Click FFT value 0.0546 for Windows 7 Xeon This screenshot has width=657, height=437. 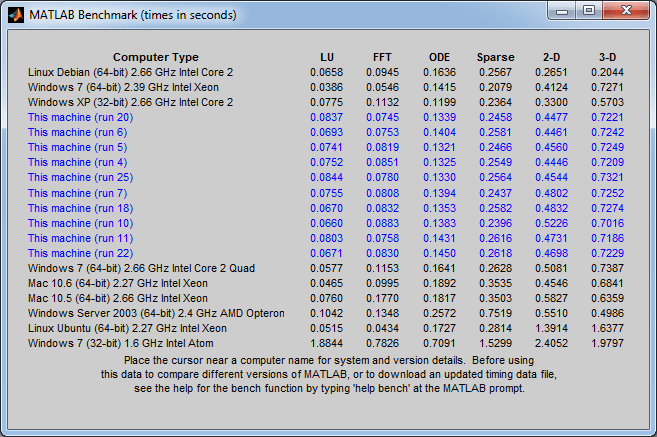tap(383, 87)
